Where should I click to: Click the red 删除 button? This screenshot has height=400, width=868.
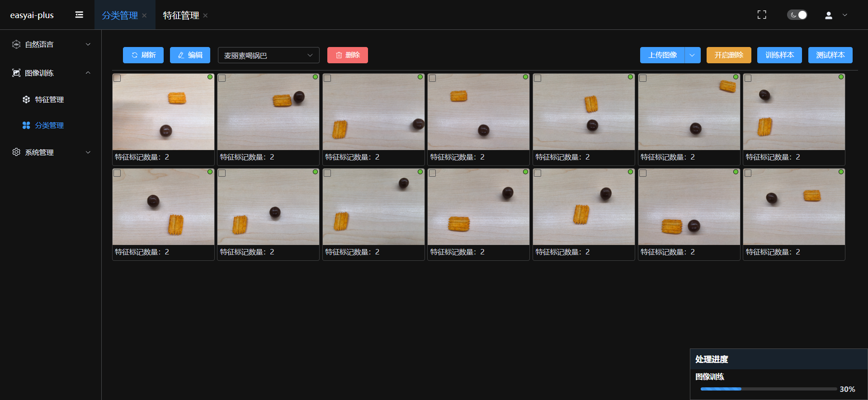tap(347, 55)
